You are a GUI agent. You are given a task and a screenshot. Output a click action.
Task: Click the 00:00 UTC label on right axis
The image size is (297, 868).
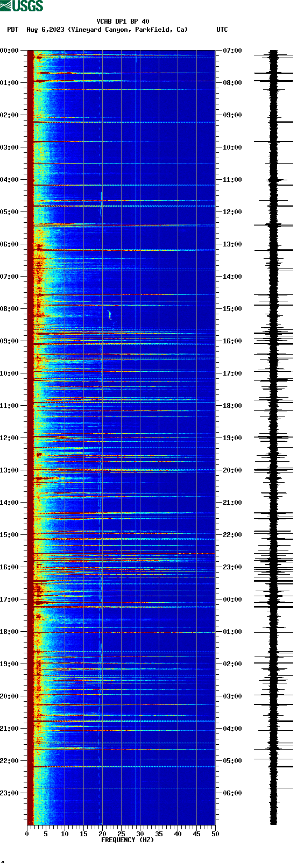point(232,599)
